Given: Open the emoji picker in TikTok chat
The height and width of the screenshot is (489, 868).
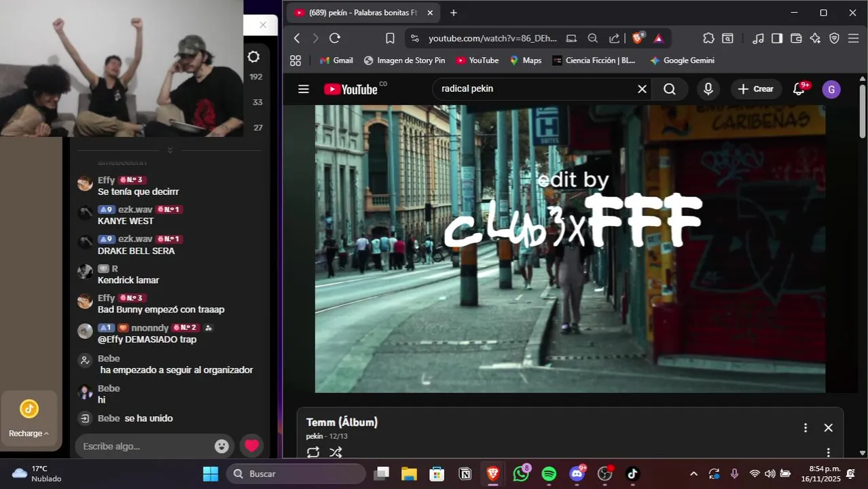Looking at the screenshot, I should tap(221, 446).
